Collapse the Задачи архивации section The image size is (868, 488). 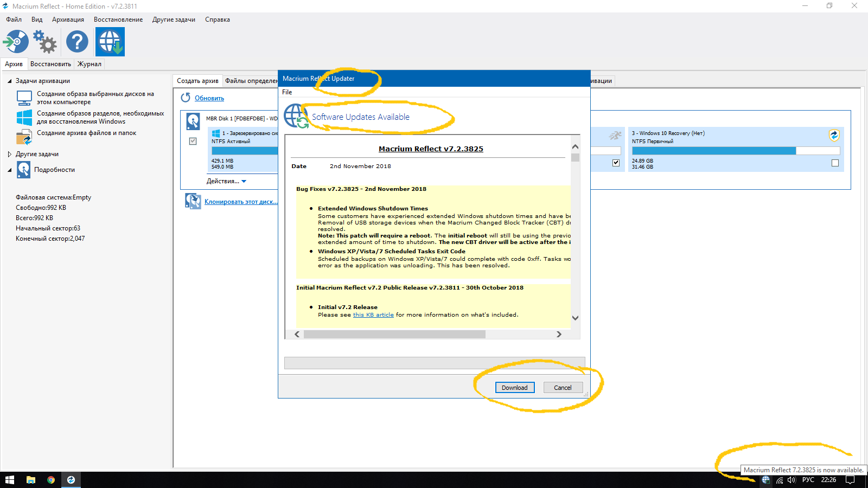point(10,81)
